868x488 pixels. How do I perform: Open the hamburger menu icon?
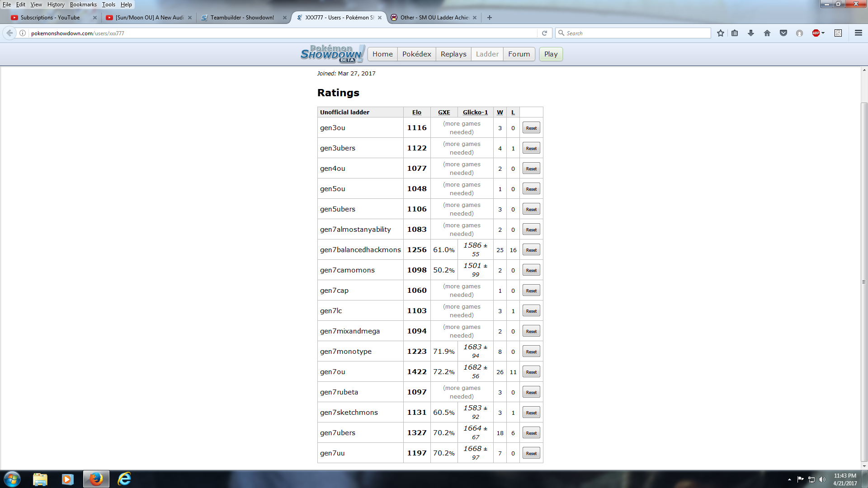[x=858, y=33]
